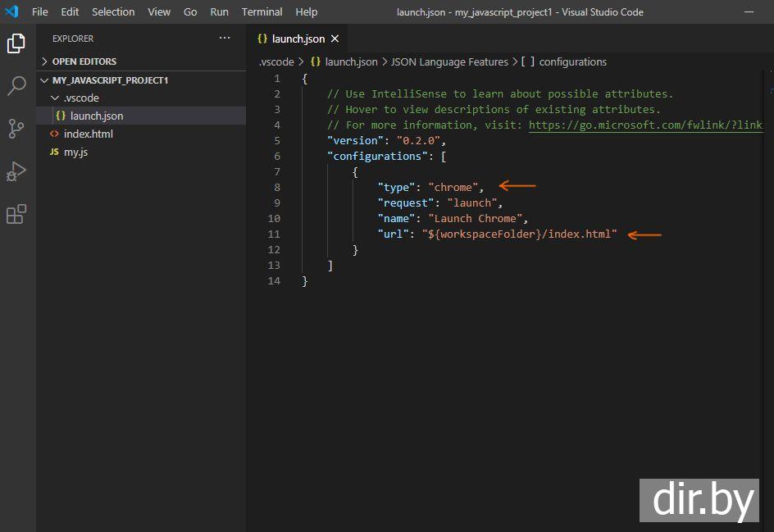Viewport: 774px width, 532px height.
Task: Expand the Open Editors section
Action: tap(84, 61)
